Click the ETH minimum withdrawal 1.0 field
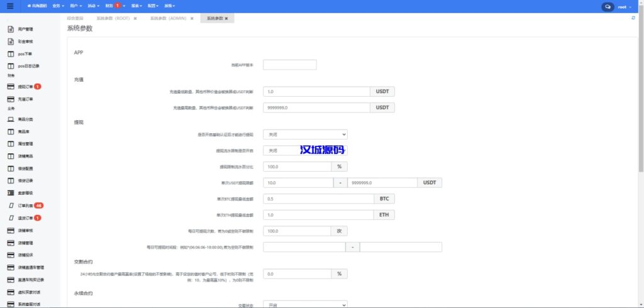Viewport: 644px width, 308px height. (318, 215)
